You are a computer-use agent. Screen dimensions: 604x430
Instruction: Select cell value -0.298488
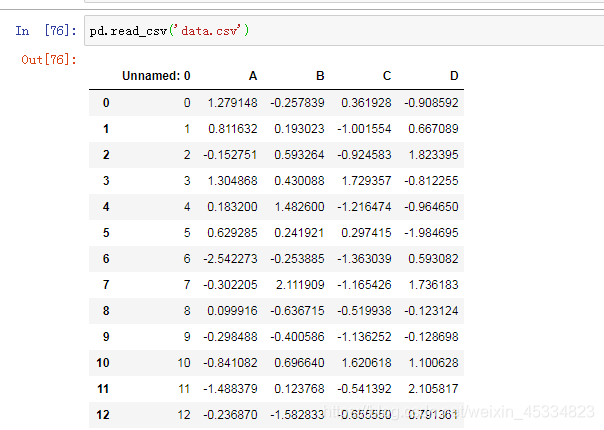click(x=230, y=337)
